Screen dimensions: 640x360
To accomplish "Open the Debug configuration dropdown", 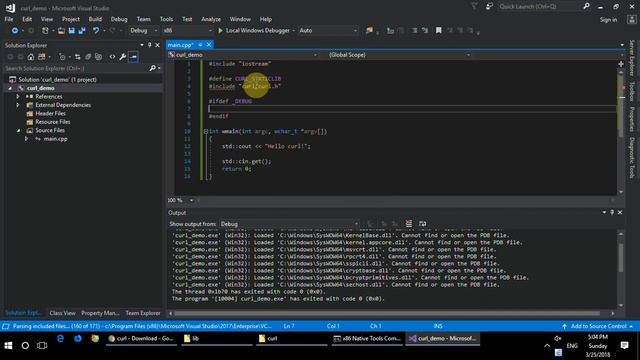I will click(x=143, y=31).
